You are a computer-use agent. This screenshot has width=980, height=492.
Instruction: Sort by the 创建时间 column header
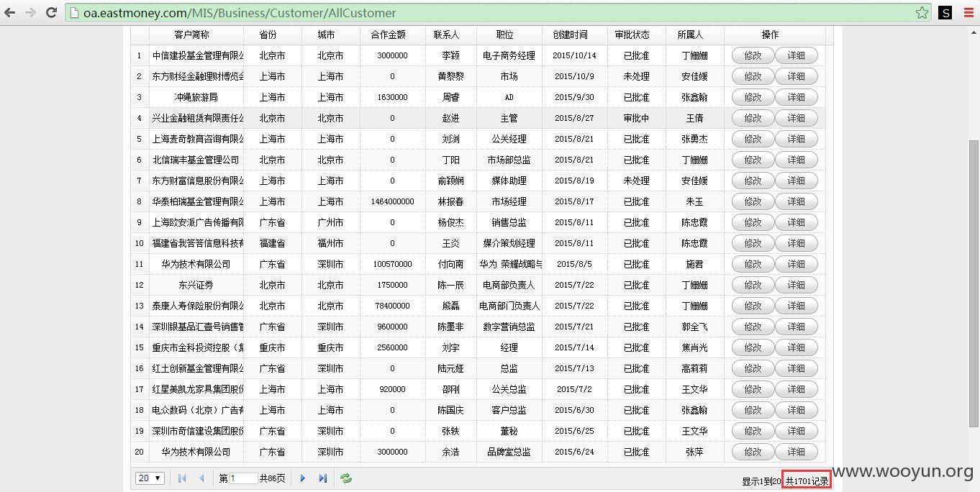click(570, 35)
